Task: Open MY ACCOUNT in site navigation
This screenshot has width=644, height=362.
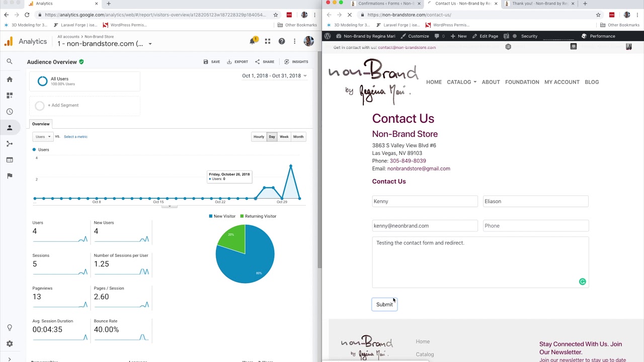Action: [x=561, y=82]
